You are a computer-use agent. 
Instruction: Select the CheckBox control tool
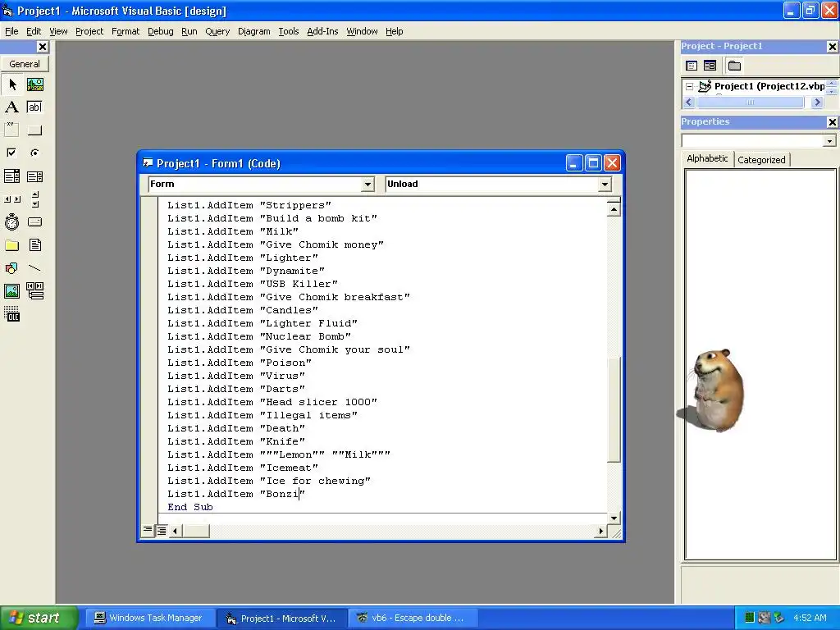pos(11,153)
